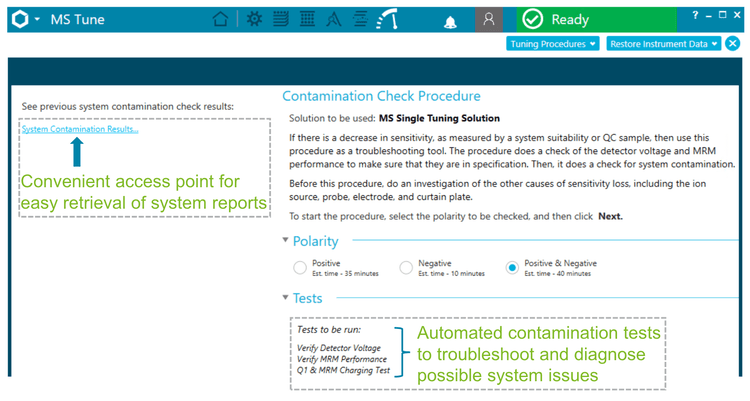Click the Contamination Check Procedure heading
750x401 pixels.
381,96
